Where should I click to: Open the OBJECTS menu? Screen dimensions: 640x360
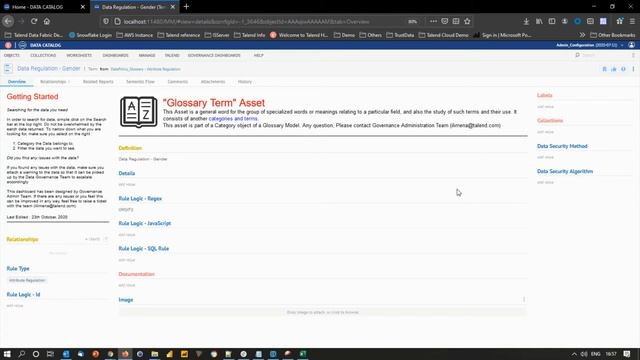tap(12, 55)
